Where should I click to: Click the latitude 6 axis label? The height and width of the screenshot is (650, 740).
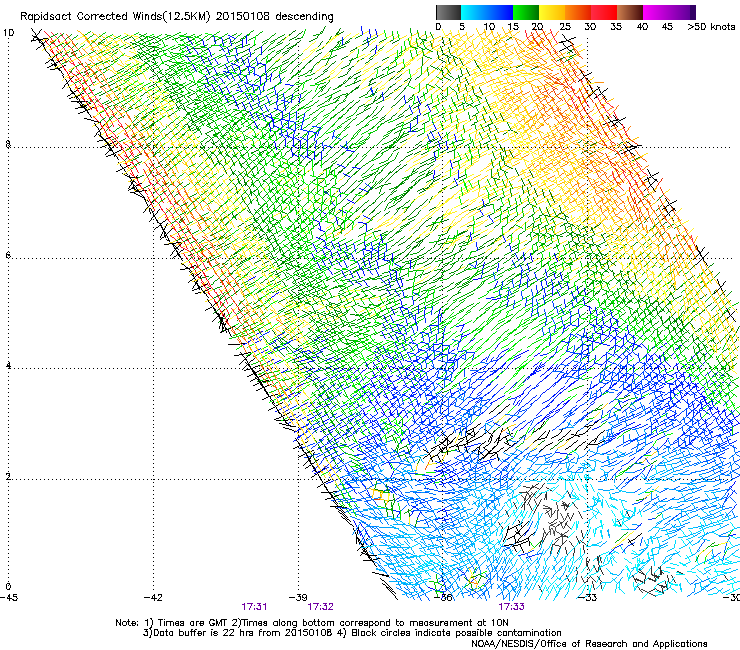point(8,255)
